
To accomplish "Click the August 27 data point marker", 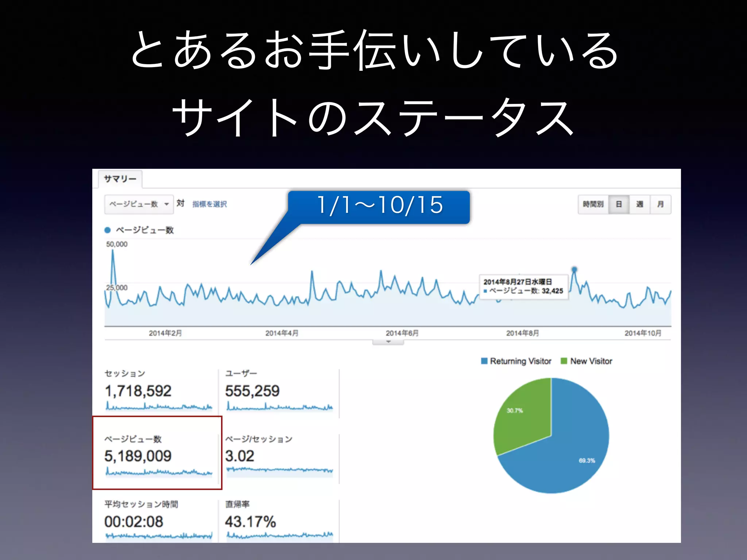I will 574,269.
